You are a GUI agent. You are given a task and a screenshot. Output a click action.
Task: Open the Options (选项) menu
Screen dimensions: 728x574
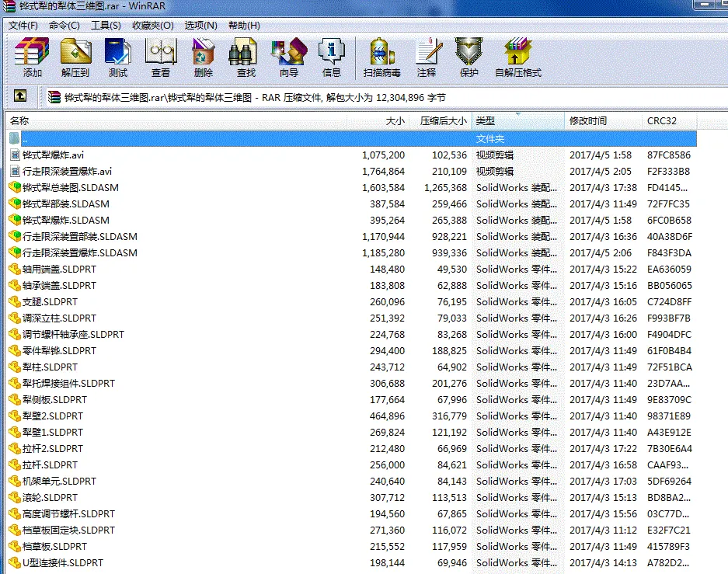click(x=200, y=26)
